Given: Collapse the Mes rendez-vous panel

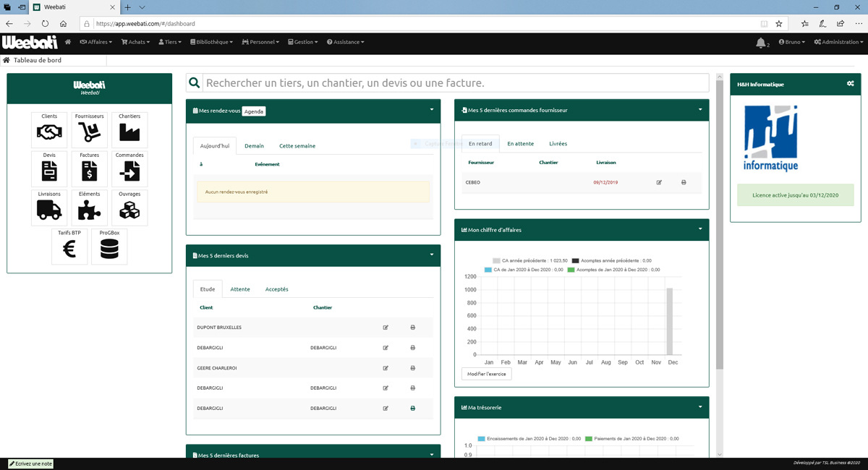Looking at the screenshot, I should (x=431, y=110).
